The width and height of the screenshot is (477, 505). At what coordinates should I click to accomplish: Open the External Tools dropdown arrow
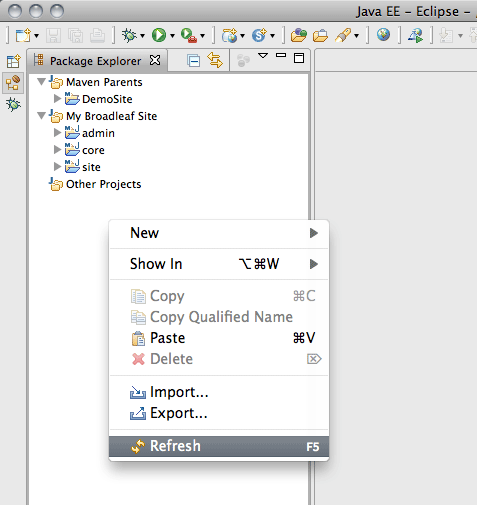click(x=202, y=36)
